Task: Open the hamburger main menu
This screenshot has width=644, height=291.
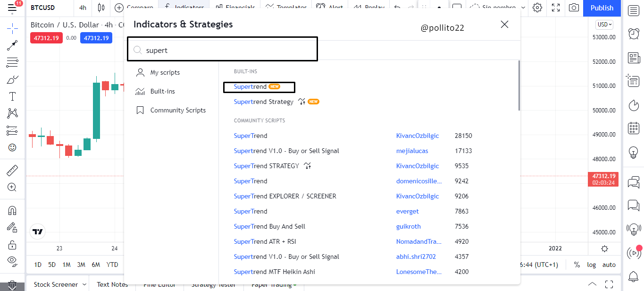Action: [x=12, y=8]
